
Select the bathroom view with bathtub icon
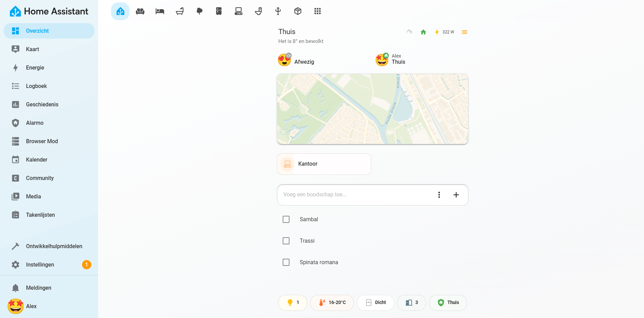tap(179, 11)
